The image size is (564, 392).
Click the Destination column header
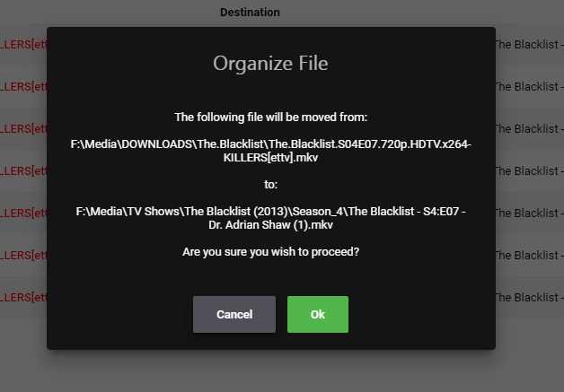tap(250, 13)
